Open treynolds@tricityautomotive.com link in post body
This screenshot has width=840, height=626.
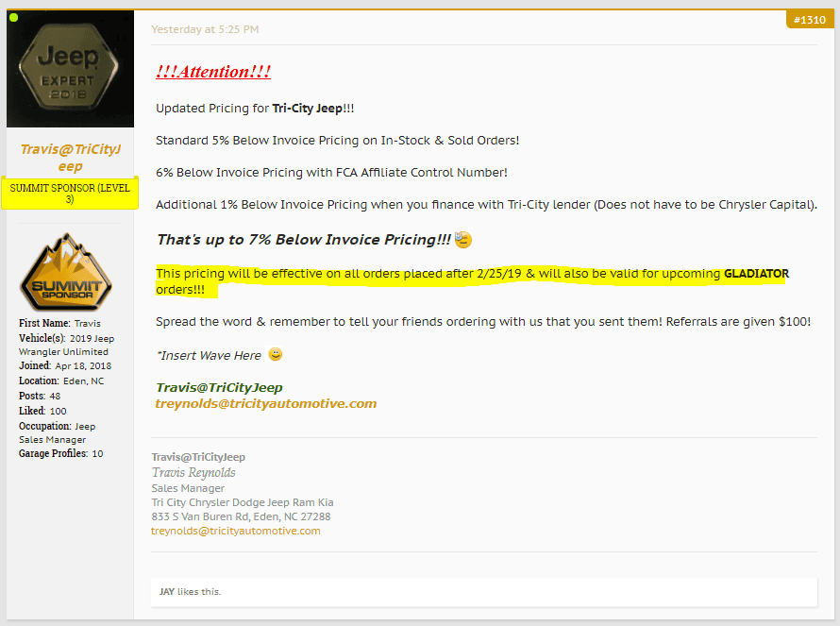click(266, 403)
